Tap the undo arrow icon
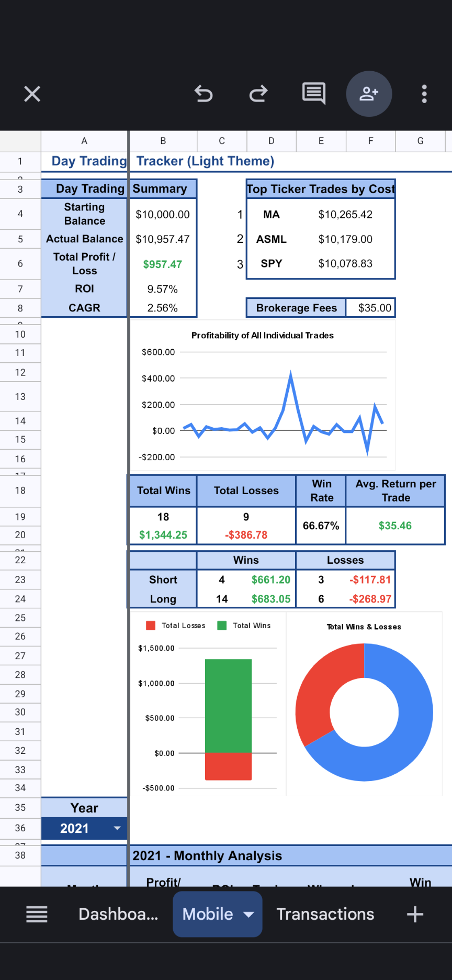This screenshot has width=452, height=980. [204, 94]
